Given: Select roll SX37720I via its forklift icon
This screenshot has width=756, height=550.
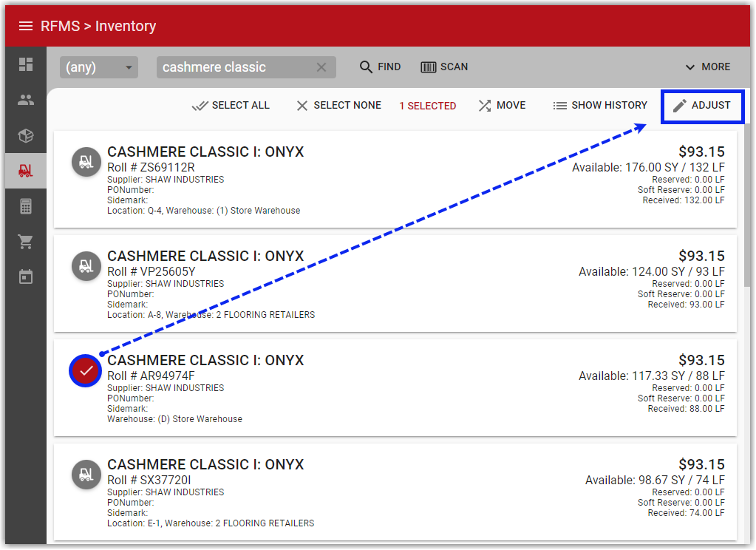Looking at the screenshot, I should 86,475.
